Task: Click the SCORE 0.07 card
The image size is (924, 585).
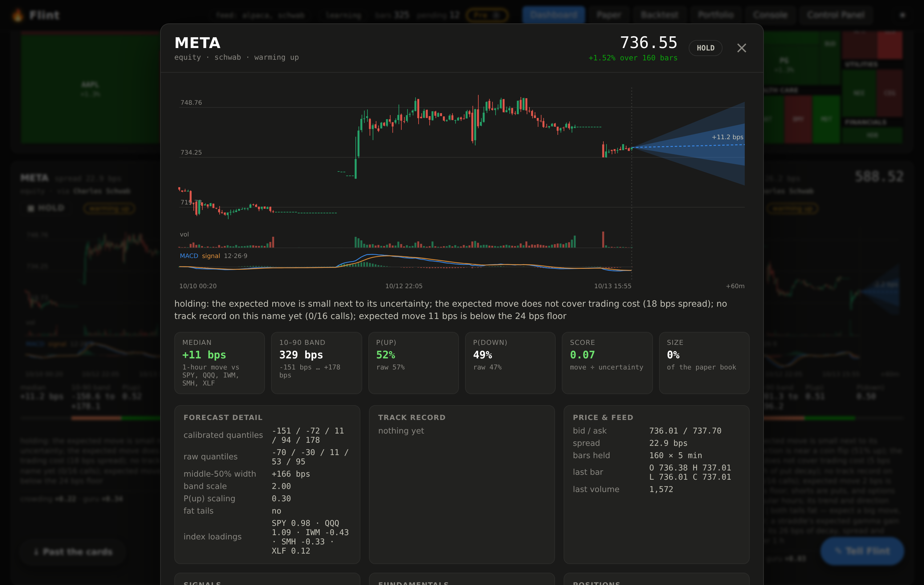Action: pyautogui.click(x=607, y=363)
